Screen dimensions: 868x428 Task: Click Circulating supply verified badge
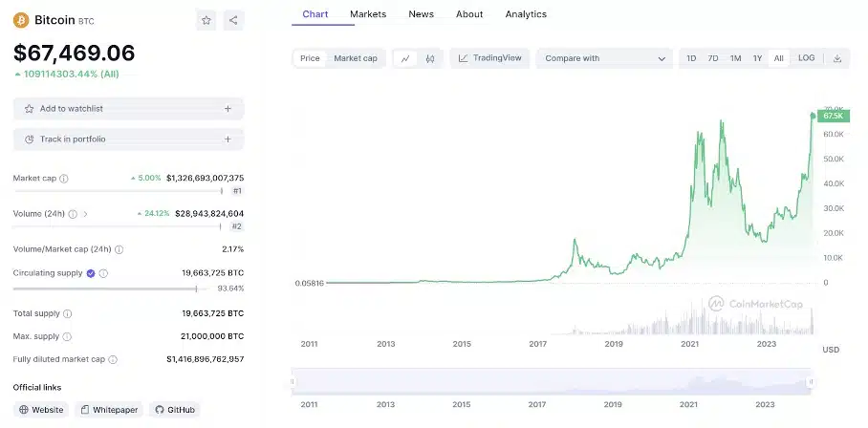coord(91,273)
